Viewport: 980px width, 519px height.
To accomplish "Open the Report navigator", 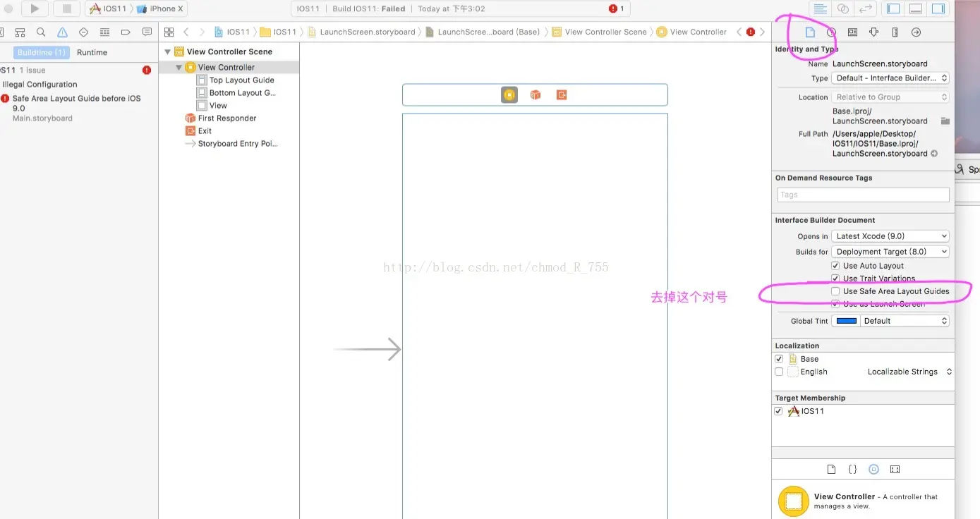I will click(x=147, y=32).
